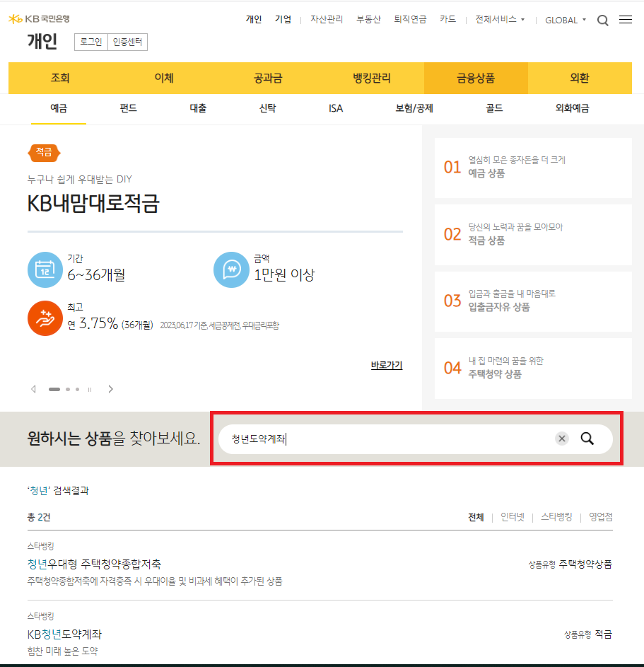
Task: Click the search magnifier icon in top header
Action: point(602,20)
